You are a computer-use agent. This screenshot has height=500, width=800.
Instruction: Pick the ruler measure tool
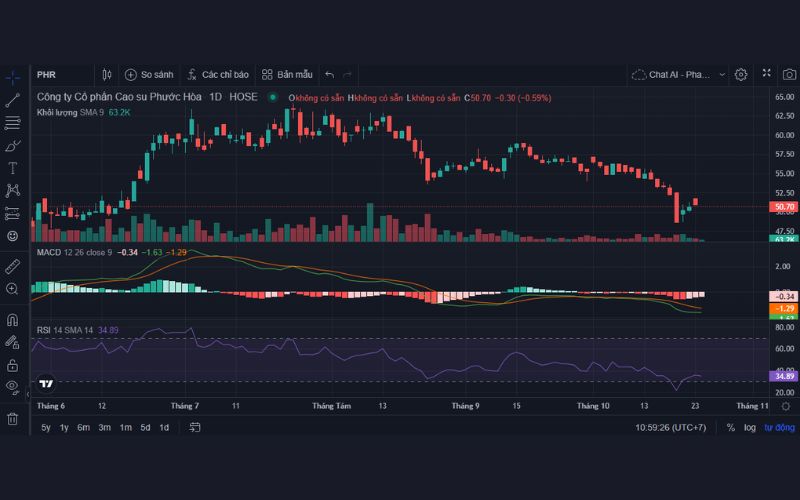tap(13, 266)
